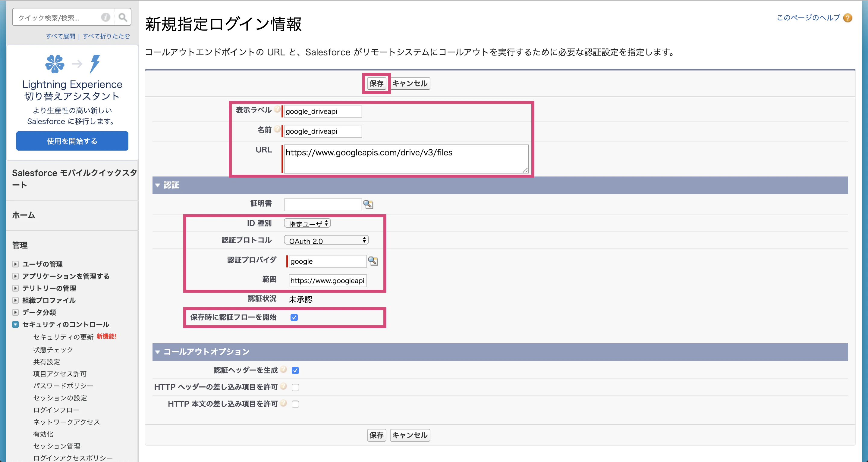The height and width of the screenshot is (462, 868).
Task: Expand テリトリーの管理 tree node
Action: click(15, 288)
